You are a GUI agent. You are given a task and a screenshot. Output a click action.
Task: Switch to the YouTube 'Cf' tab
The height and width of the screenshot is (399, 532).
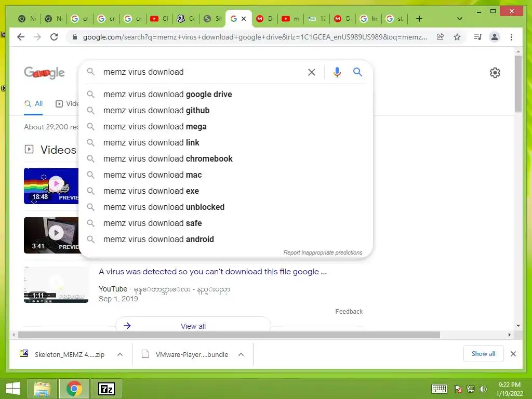[x=159, y=19]
